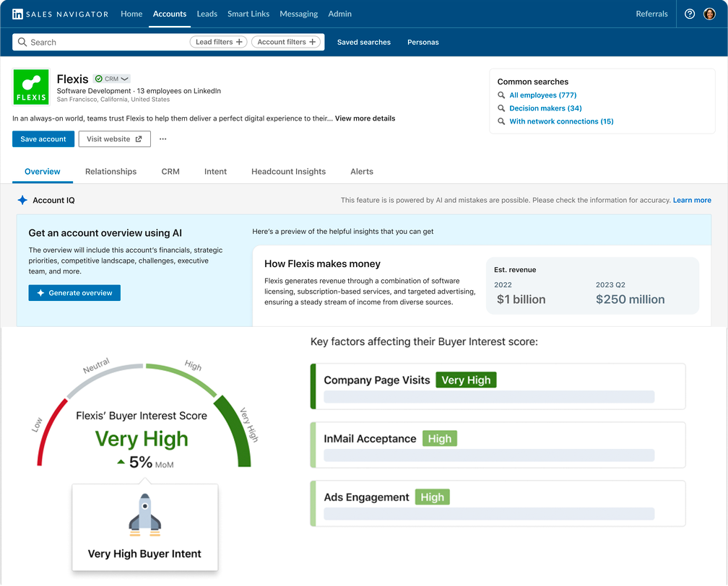
Task: Click the Very High badge on Company Page Visits
Action: (466, 380)
